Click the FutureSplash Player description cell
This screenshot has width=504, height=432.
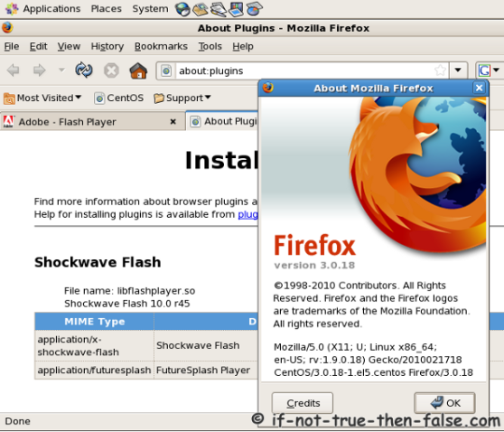click(x=203, y=371)
